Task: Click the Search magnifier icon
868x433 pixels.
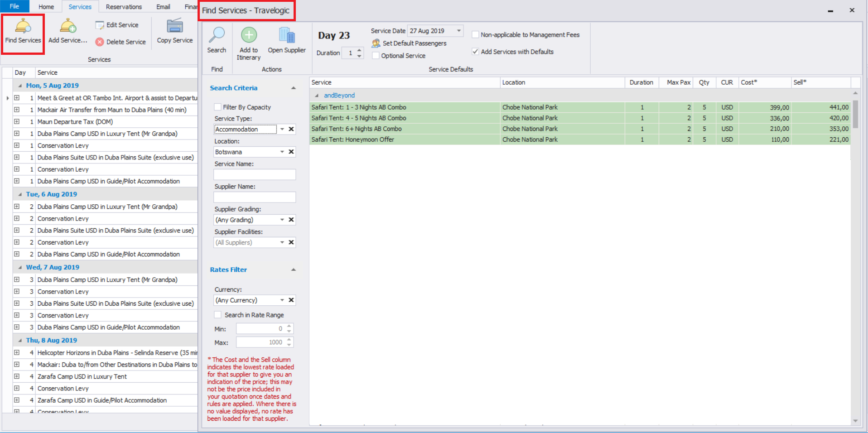Action: click(x=217, y=35)
